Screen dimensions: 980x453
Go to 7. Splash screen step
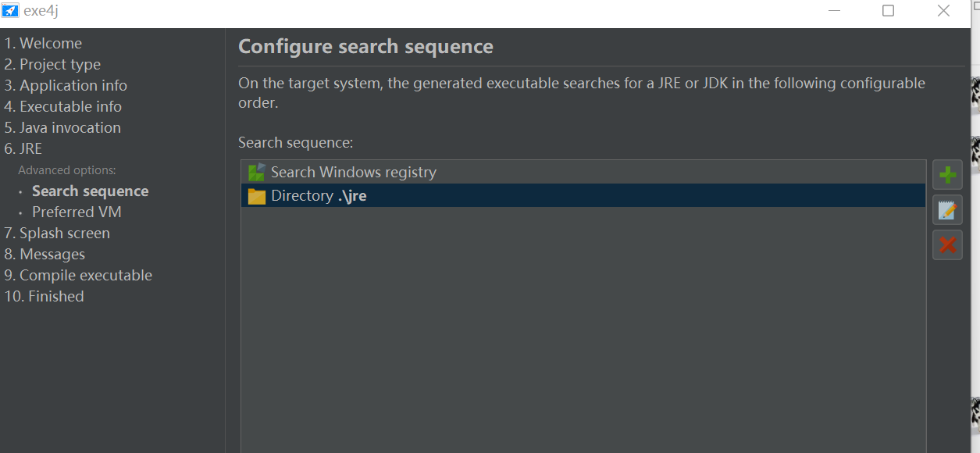pyautogui.click(x=57, y=234)
